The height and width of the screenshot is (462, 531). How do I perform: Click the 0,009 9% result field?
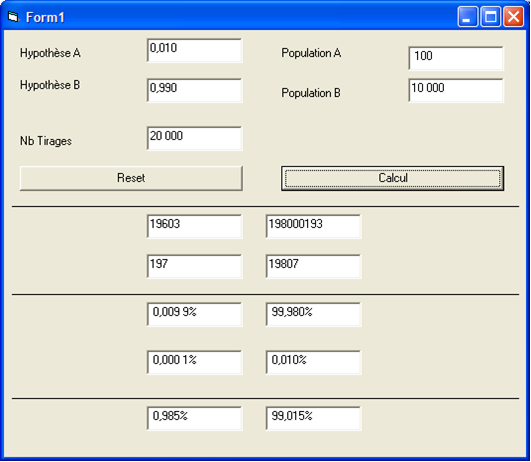(195, 314)
